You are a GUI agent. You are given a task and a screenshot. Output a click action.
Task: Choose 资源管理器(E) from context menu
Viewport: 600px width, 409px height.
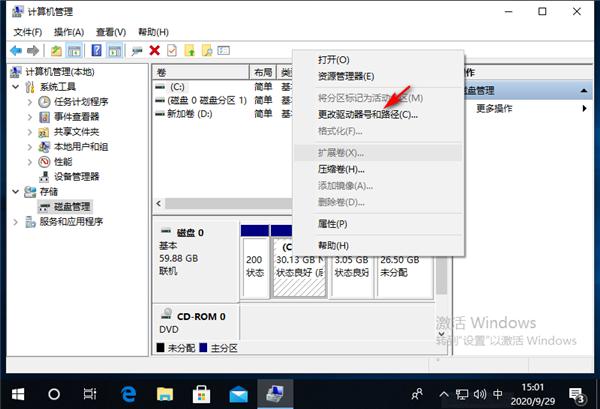[x=346, y=76]
